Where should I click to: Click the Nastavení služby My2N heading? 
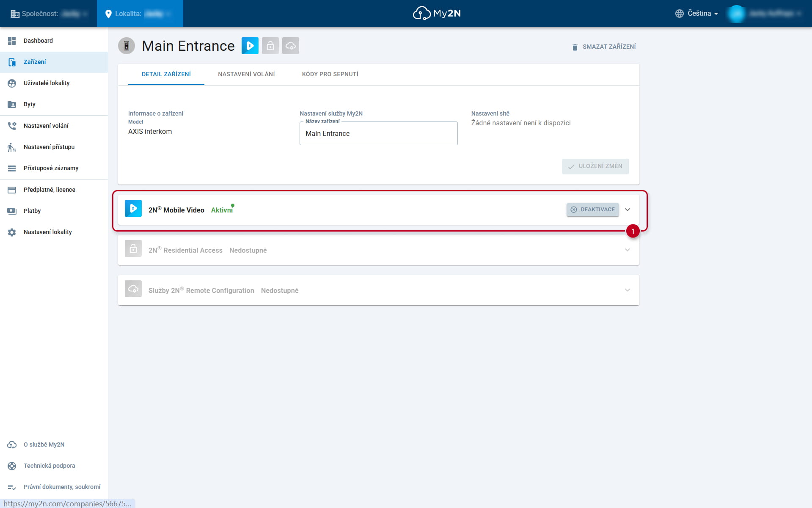tap(331, 113)
